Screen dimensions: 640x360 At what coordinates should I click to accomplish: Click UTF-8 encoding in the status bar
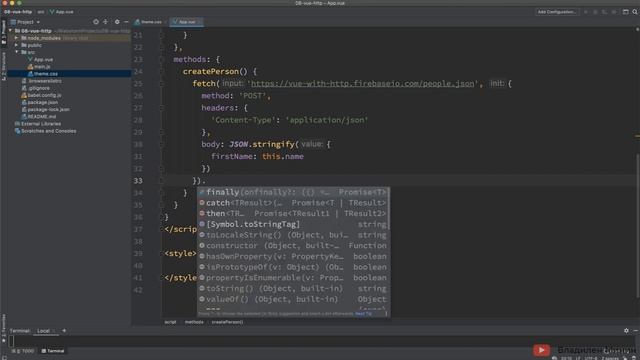591,358
